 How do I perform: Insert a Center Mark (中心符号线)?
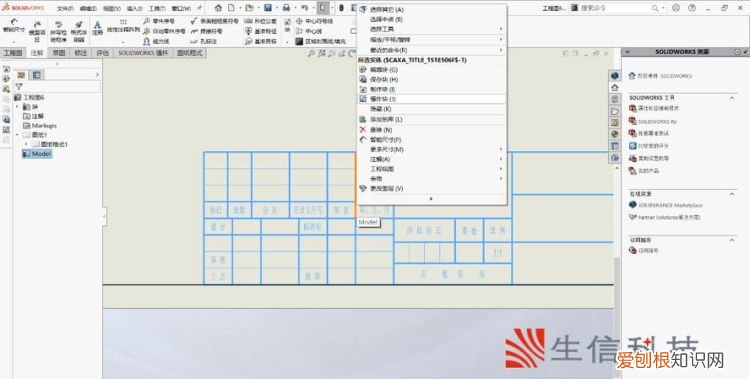[x=314, y=21]
